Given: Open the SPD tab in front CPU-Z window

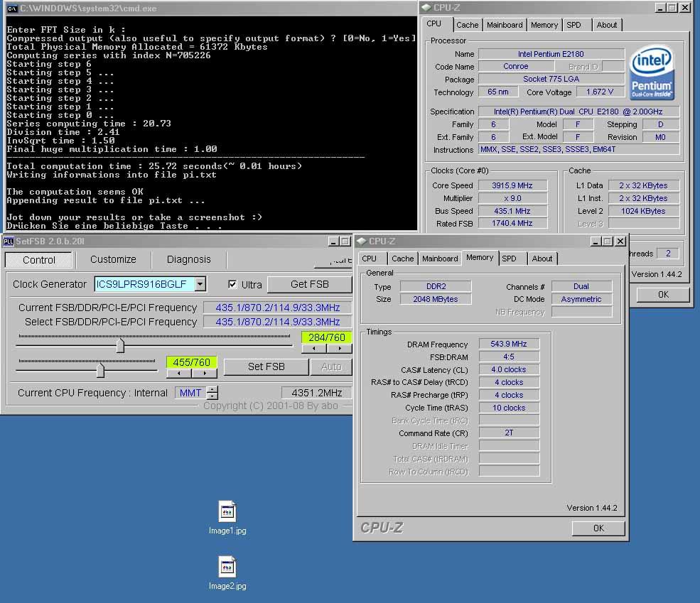Looking at the screenshot, I should coord(509,259).
